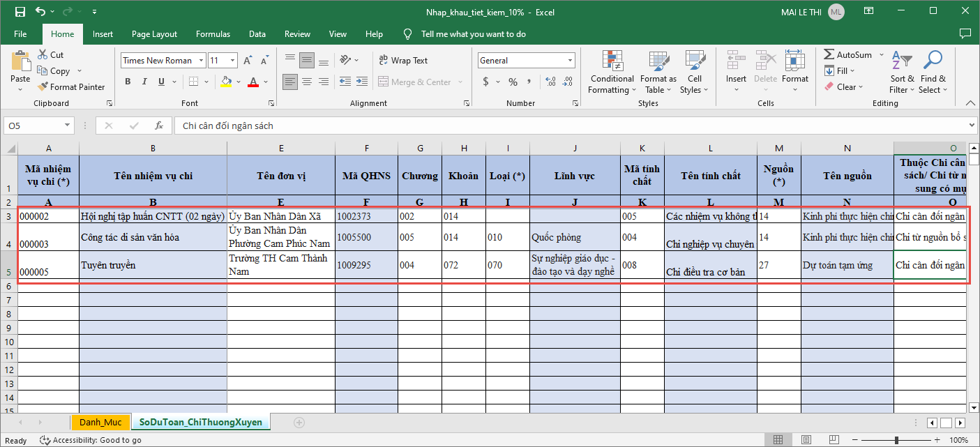Click the Save icon in title bar
This screenshot has height=447, width=980.
(20, 12)
